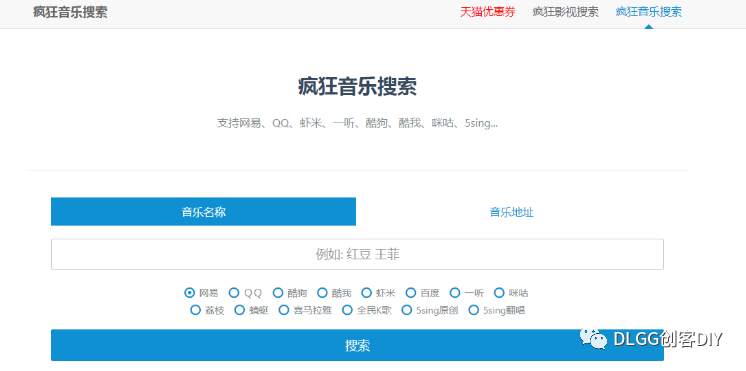Choose the 酷我 radio option
This screenshot has width=746, height=371.
click(323, 293)
